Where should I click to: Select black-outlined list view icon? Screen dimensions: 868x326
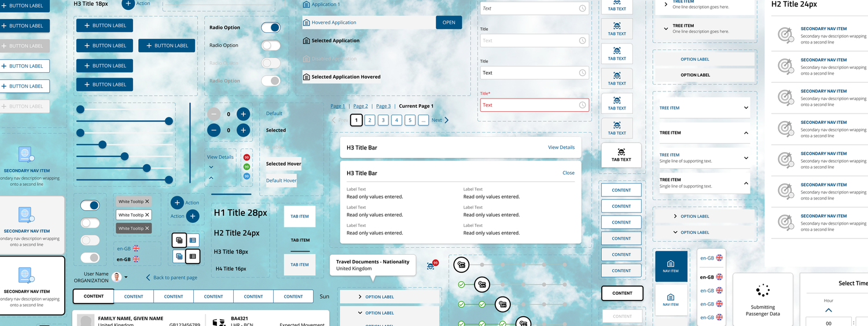pyautogui.click(x=193, y=256)
